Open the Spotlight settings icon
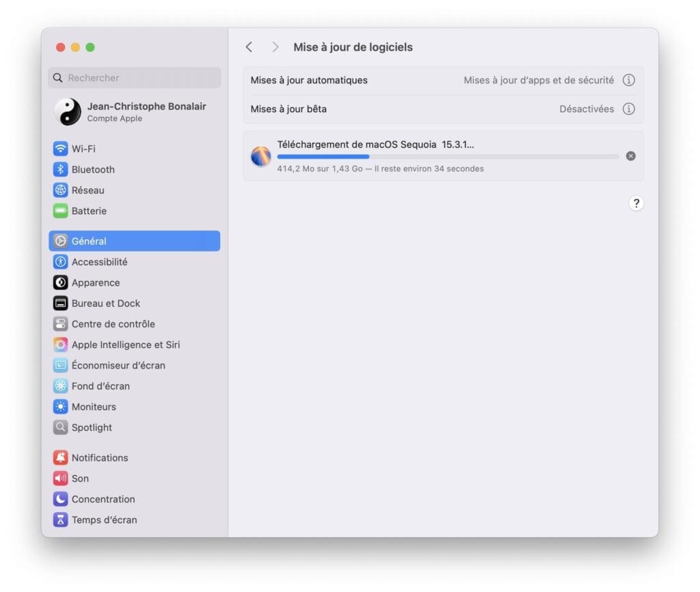 tap(60, 427)
